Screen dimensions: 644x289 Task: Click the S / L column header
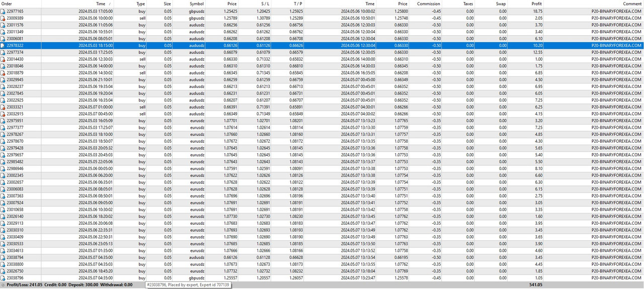pos(265,4)
